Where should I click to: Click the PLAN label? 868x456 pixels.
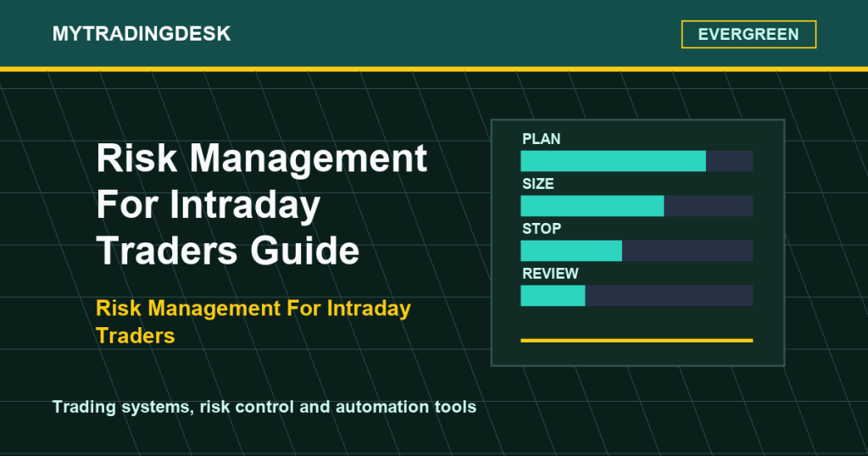(x=541, y=139)
